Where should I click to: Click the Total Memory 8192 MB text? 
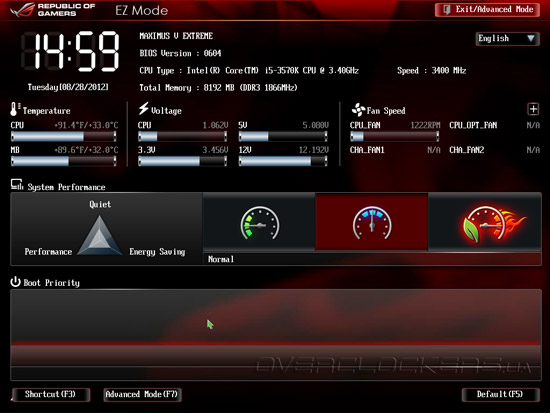pos(218,88)
